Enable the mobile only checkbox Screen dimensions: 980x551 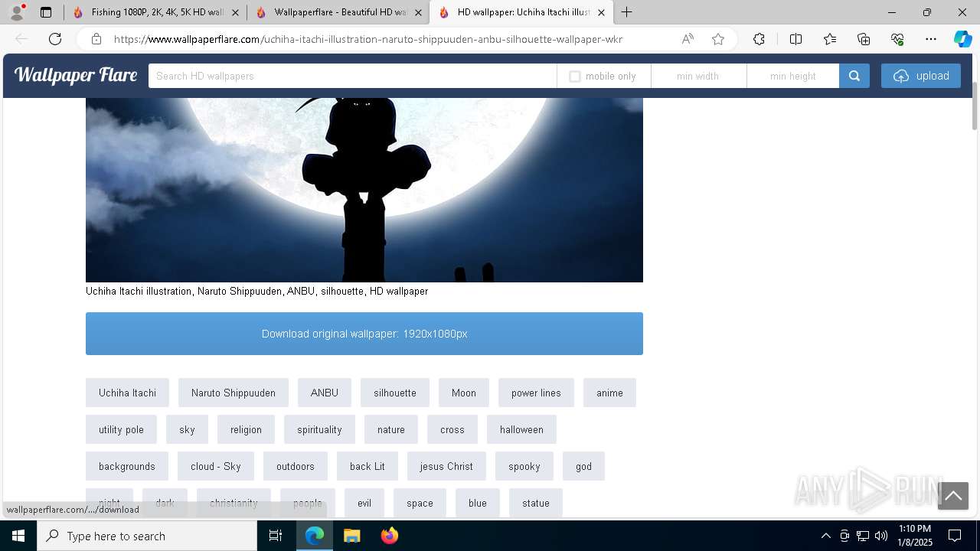click(575, 76)
